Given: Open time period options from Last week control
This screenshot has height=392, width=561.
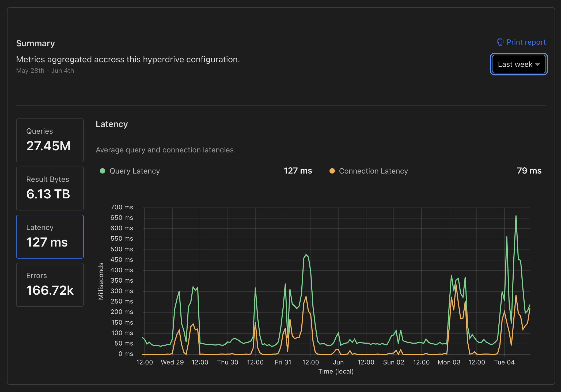Looking at the screenshot, I should click(x=518, y=64).
